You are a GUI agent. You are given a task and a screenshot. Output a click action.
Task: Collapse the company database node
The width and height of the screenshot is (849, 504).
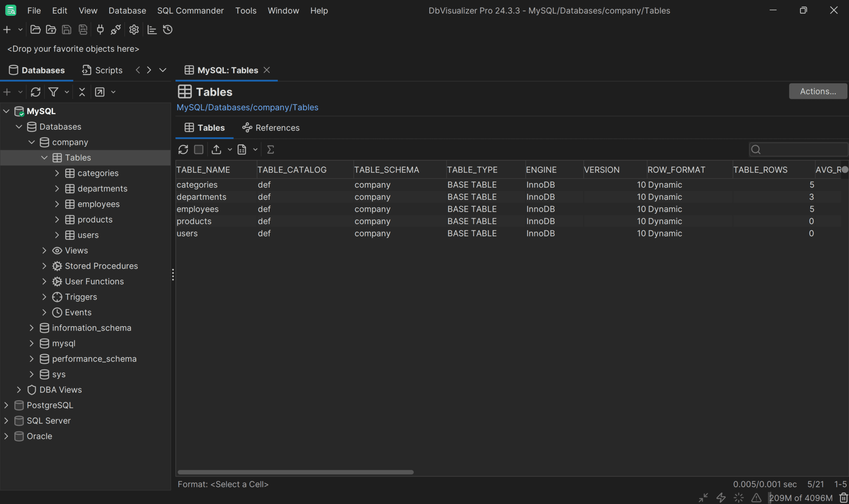[x=32, y=142]
